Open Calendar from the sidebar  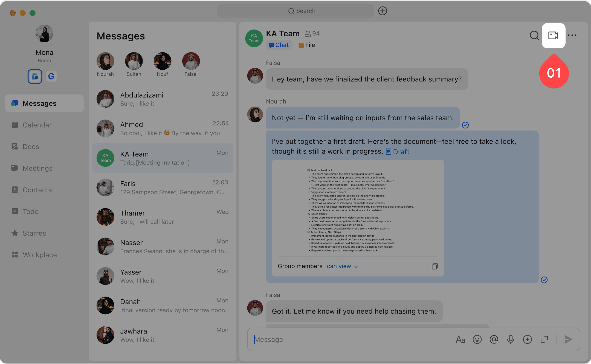37,125
